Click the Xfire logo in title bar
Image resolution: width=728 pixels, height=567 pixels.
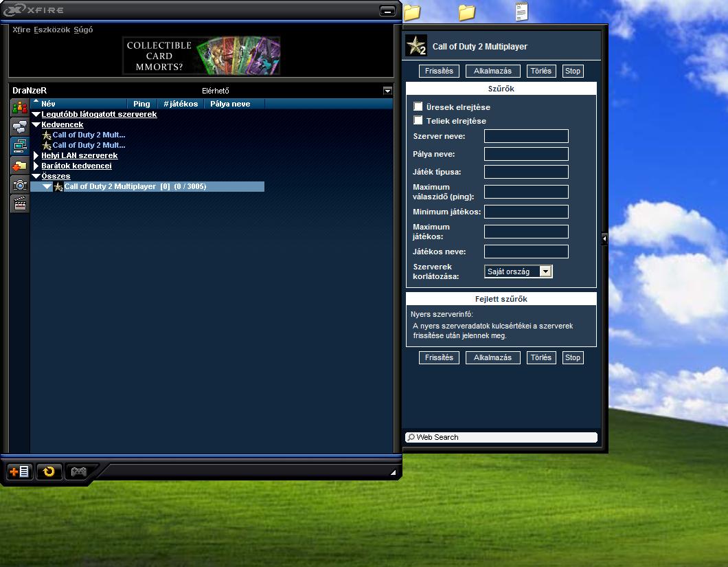click(33, 10)
